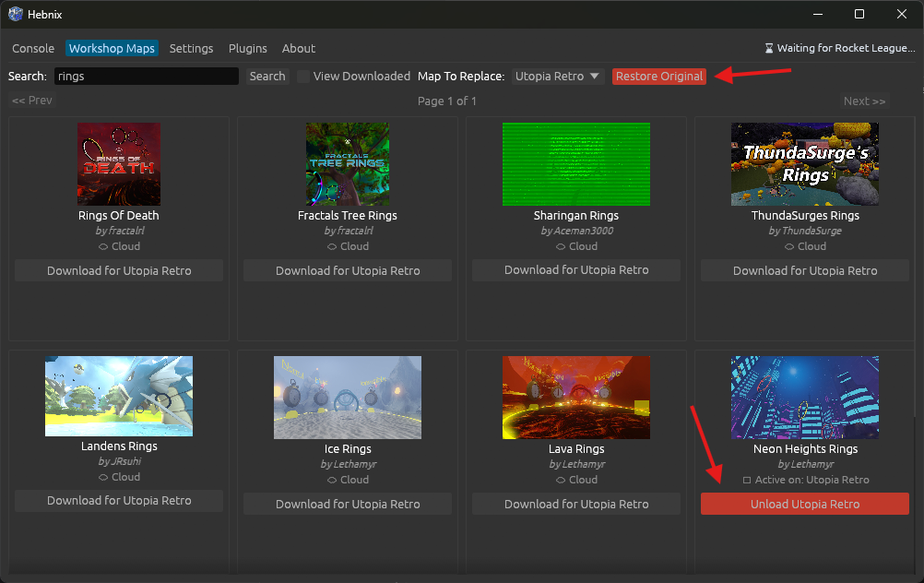Click cloud icon under Rings Of Death
The image size is (924, 583).
click(x=103, y=246)
